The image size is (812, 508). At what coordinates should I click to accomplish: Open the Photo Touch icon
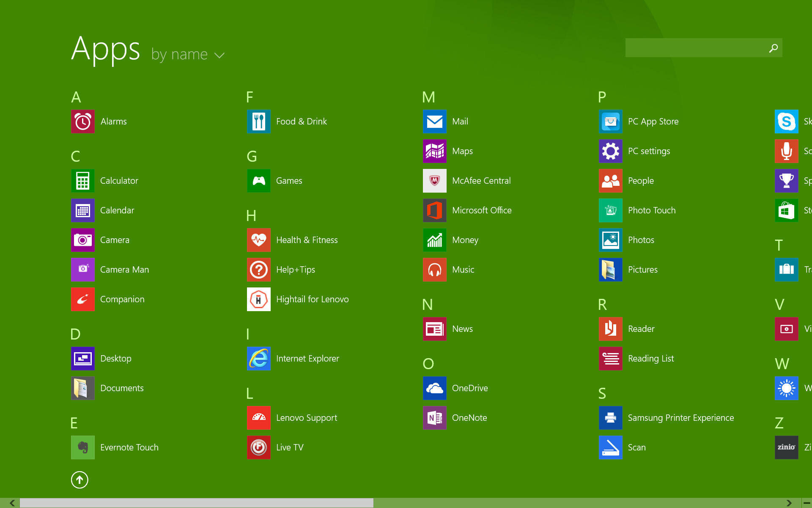610,210
